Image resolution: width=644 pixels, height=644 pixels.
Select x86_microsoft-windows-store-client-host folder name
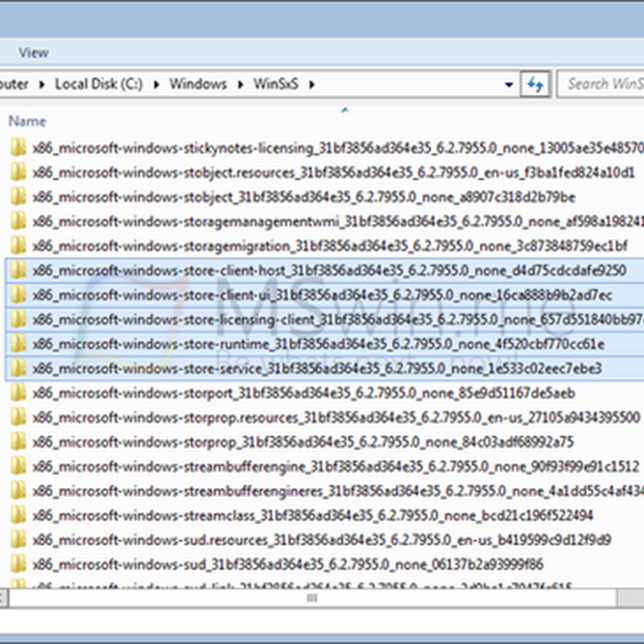tap(329, 270)
